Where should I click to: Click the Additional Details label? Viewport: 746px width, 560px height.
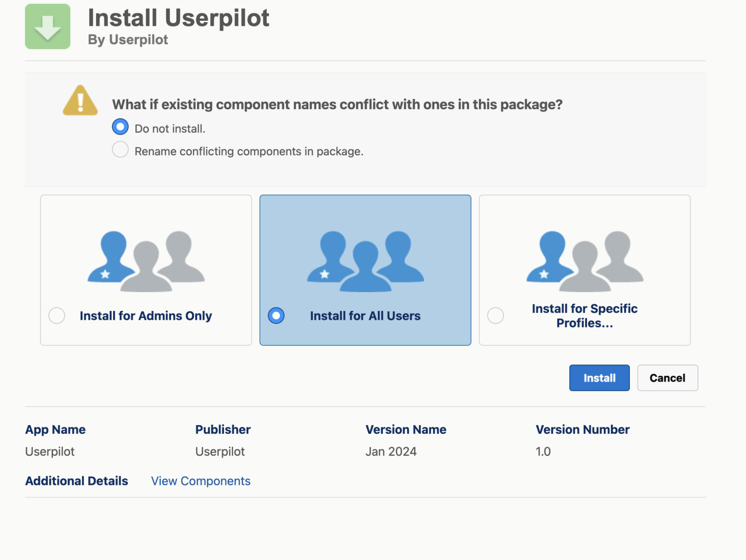click(x=76, y=481)
